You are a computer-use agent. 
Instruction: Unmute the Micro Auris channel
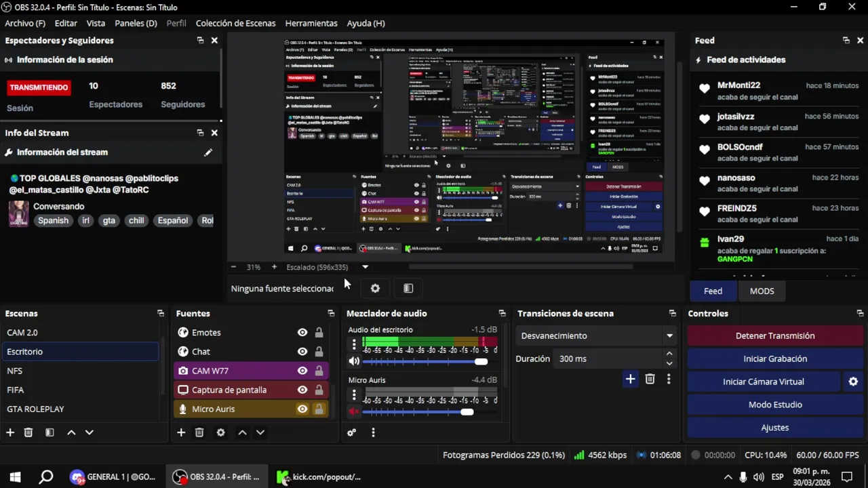click(354, 411)
